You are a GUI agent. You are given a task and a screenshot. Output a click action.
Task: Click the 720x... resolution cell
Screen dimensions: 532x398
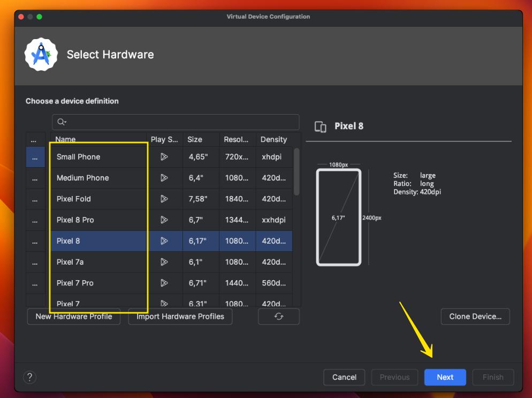238,157
